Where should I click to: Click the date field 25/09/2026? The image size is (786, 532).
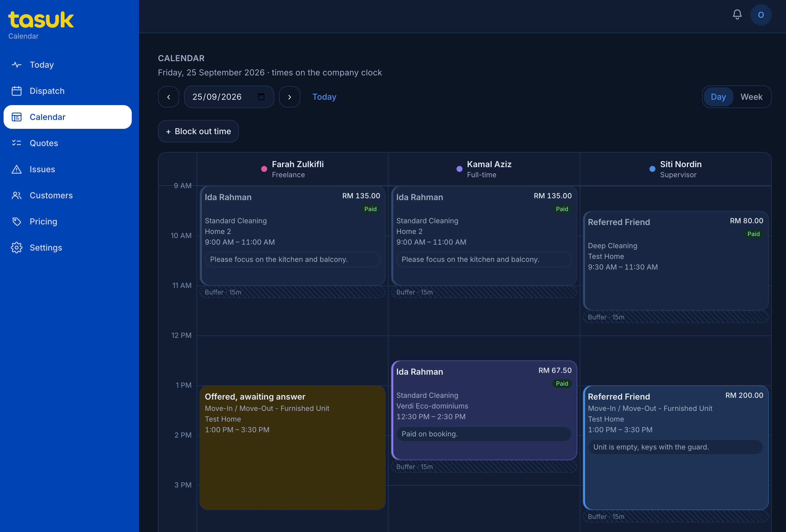click(229, 97)
